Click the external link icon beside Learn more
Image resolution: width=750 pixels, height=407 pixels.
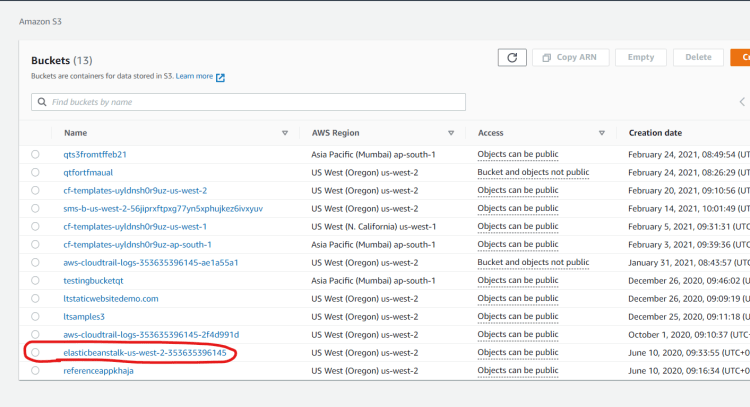point(220,77)
